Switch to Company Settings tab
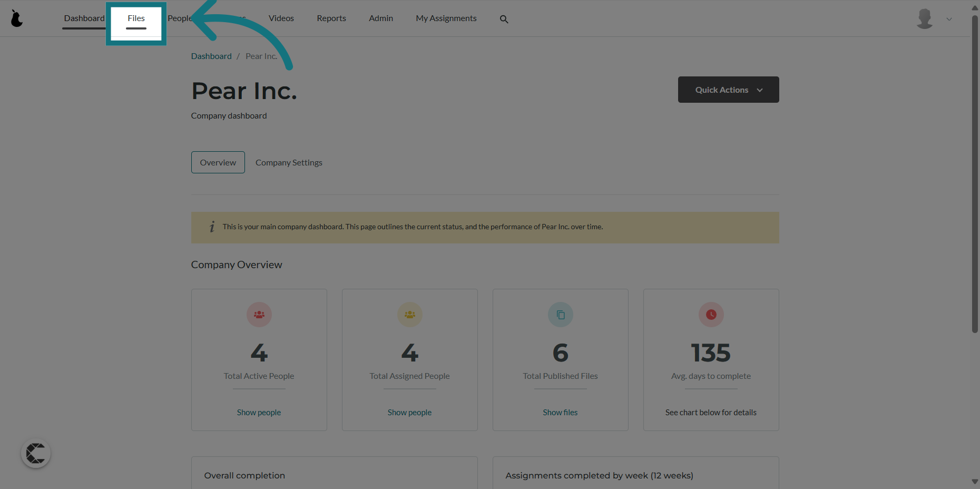 [x=289, y=162]
